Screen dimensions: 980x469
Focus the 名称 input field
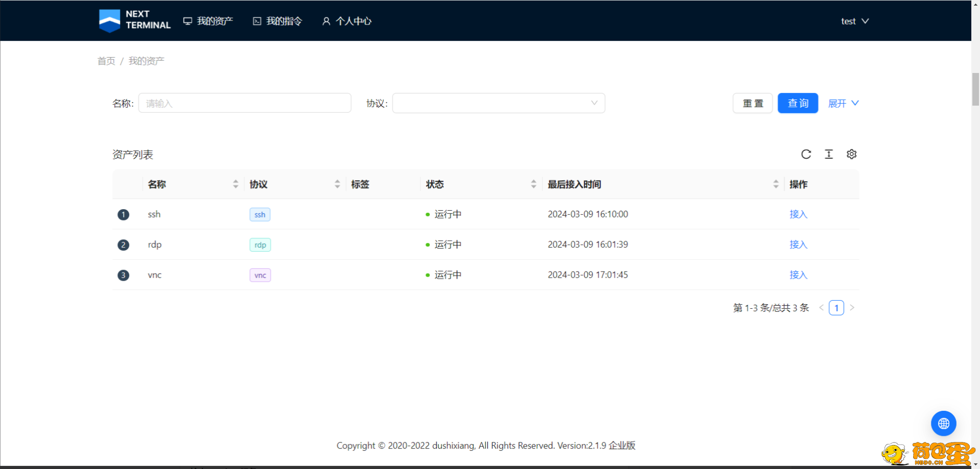(244, 103)
